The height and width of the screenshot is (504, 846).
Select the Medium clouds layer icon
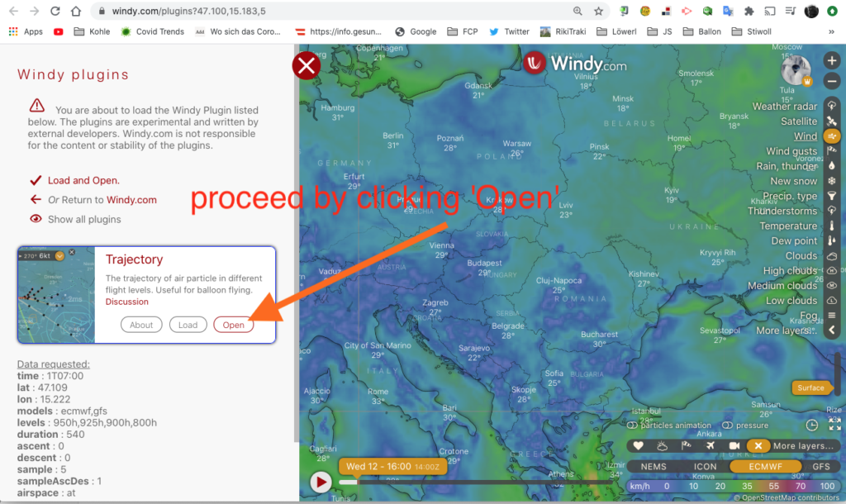point(832,285)
